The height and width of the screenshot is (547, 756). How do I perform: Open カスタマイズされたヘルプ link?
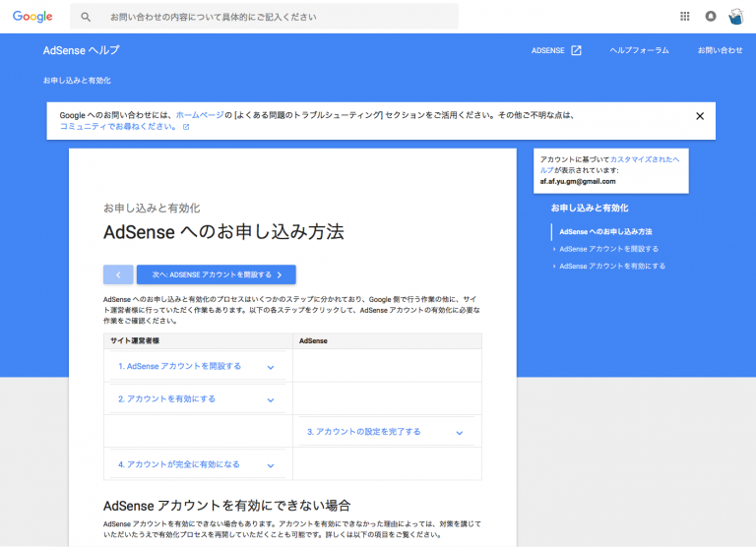pyautogui.click(x=645, y=159)
